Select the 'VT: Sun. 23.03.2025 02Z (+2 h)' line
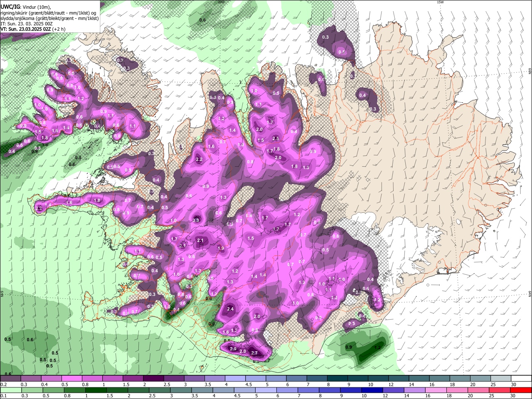Screen dimensions: 532x399 click(33, 29)
